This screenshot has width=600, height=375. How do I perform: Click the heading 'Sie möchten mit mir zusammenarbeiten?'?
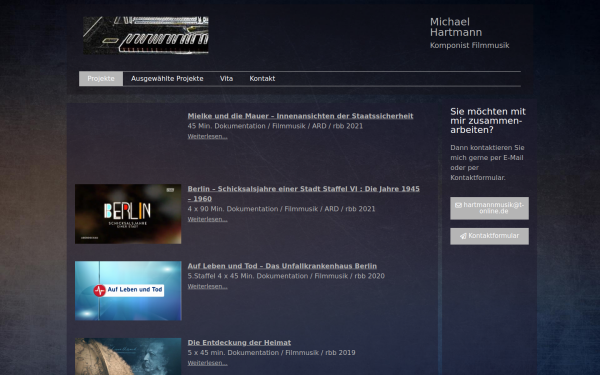(x=488, y=121)
